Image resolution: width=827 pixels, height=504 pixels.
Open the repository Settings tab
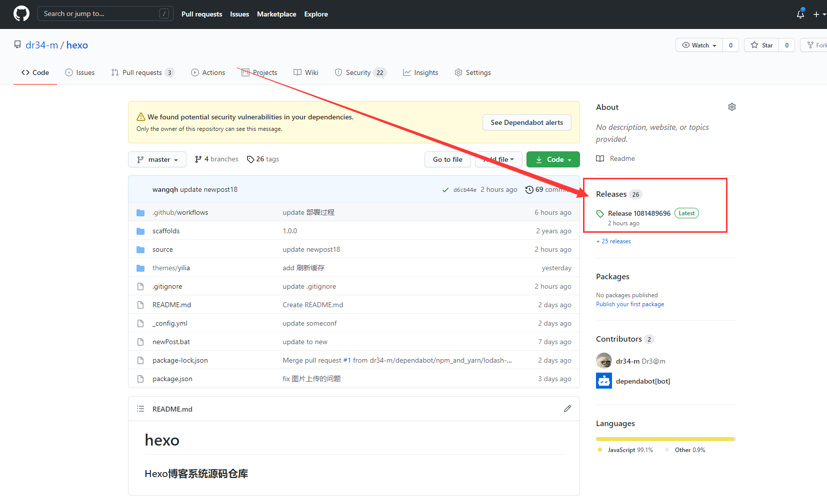coord(472,72)
